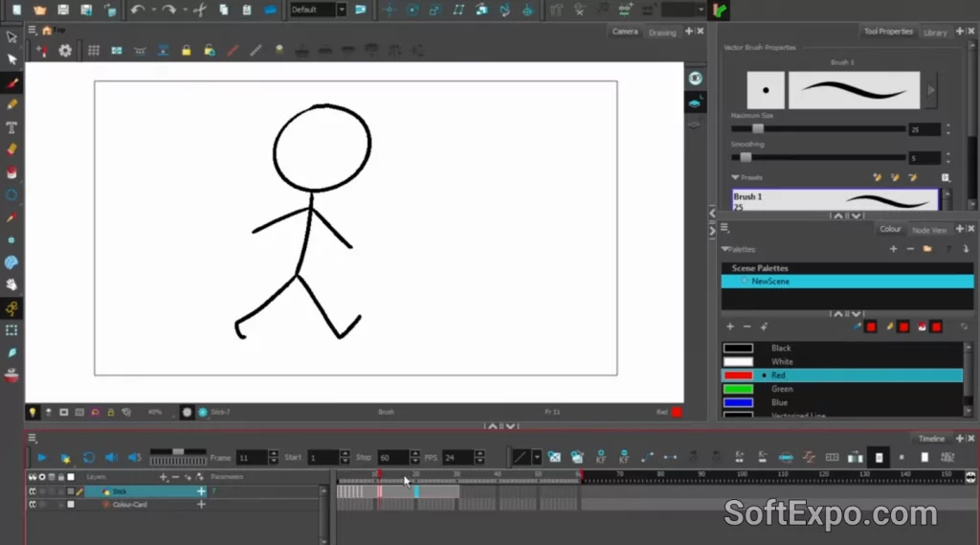Screen dimensions: 980x545
Task: Switch to the Node View tab
Action: point(928,230)
